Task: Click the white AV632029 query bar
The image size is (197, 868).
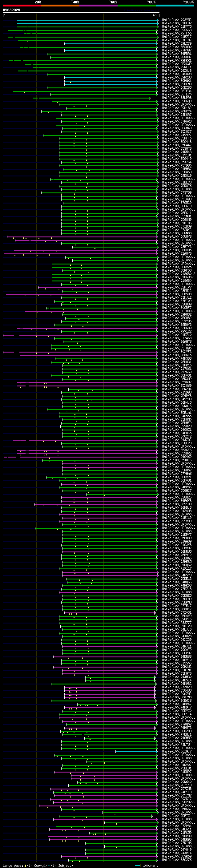Action: (81, 13)
